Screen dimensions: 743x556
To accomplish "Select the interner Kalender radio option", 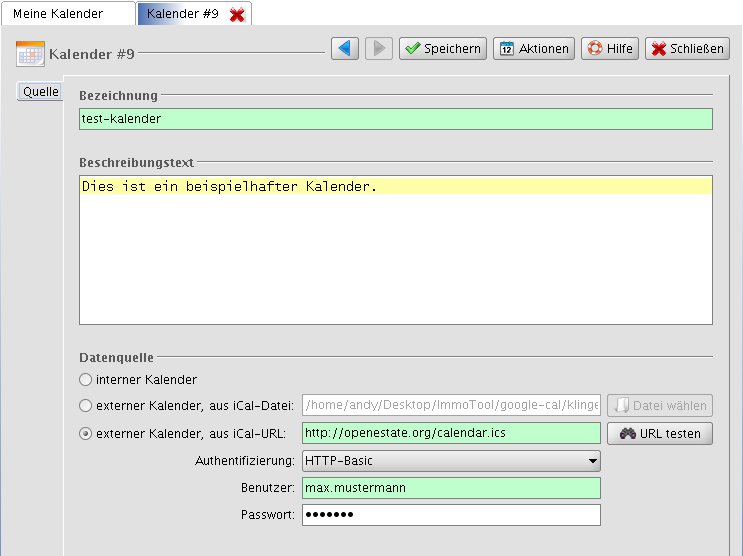I will 86,380.
